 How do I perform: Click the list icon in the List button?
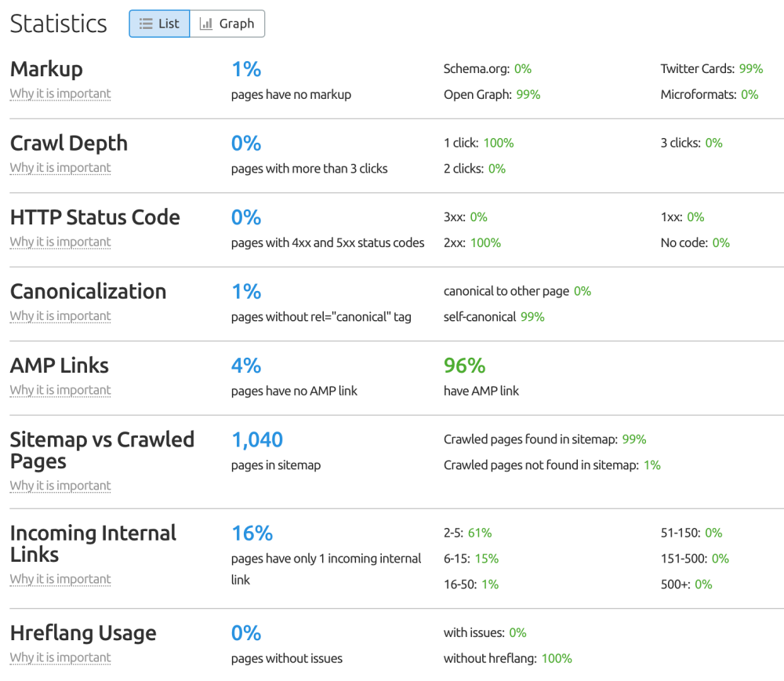pyautogui.click(x=143, y=24)
